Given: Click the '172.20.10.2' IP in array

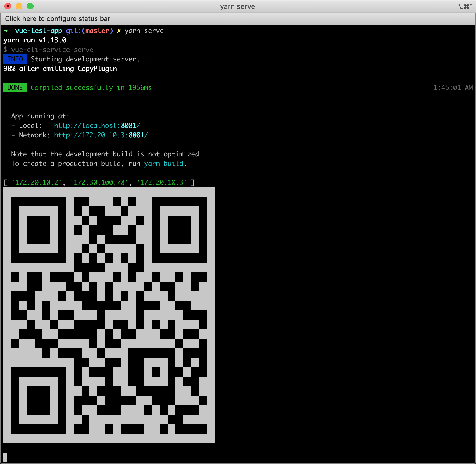Looking at the screenshot, I should click(x=36, y=183).
